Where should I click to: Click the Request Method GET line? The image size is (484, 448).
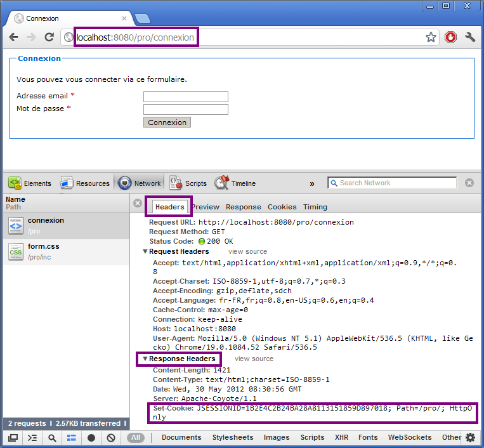[186, 232]
